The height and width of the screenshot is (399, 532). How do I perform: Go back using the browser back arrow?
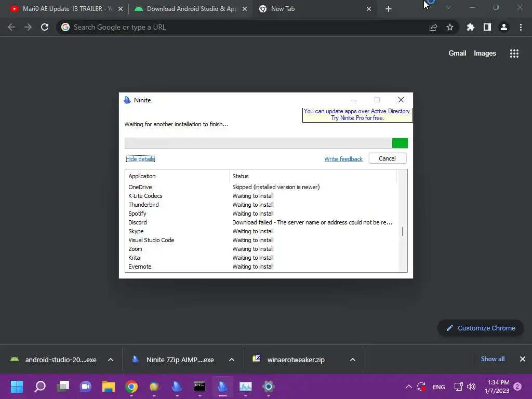tap(11, 27)
